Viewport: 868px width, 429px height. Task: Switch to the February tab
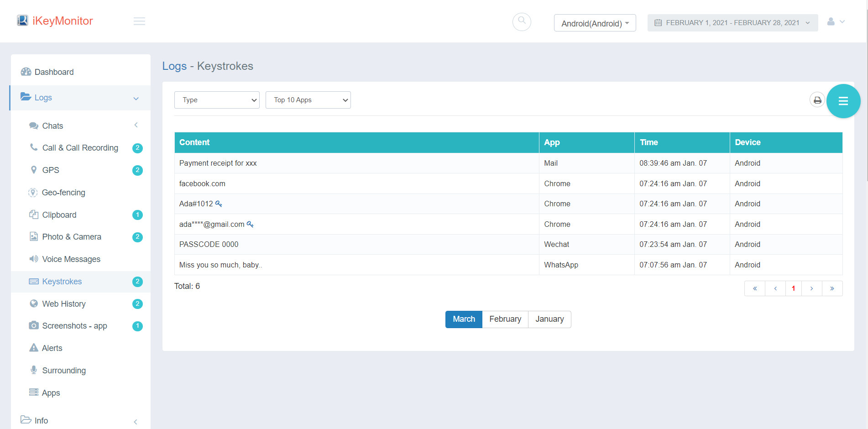(505, 319)
